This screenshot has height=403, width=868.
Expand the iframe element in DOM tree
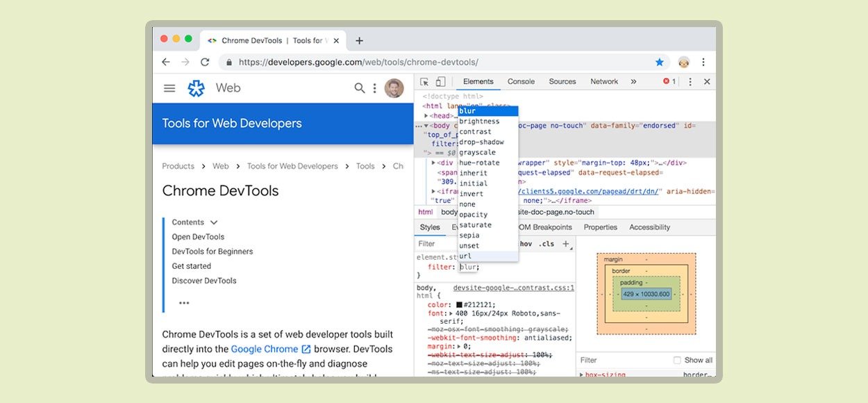click(434, 191)
